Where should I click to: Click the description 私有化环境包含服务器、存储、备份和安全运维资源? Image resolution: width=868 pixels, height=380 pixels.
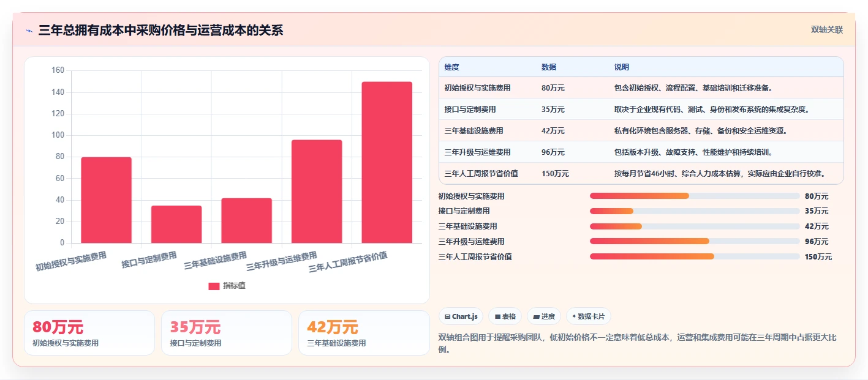[x=701, y=131]
